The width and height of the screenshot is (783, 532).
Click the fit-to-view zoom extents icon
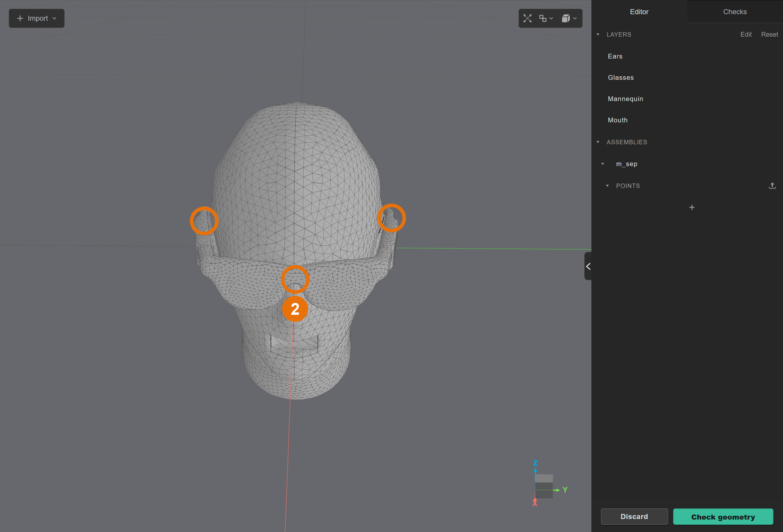(527, 18)
